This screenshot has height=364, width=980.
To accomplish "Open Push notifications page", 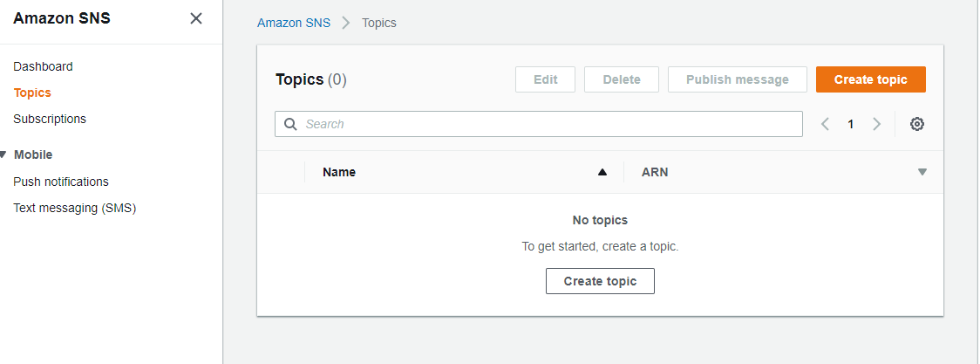I will point(61,182).
